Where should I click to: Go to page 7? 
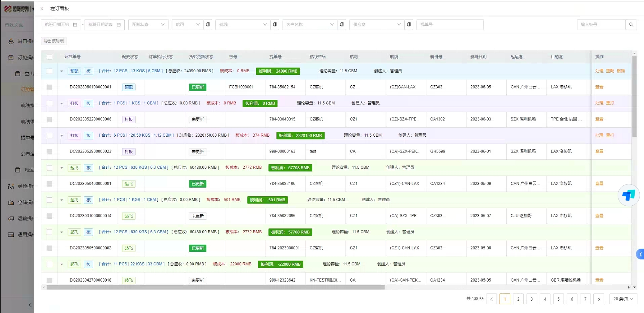585,299
